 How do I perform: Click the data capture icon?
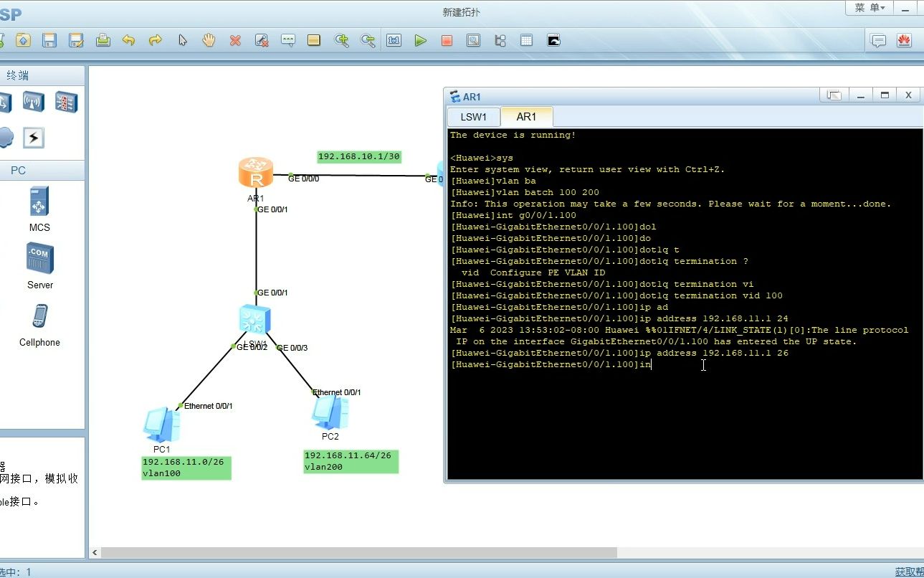coord(473,40)
